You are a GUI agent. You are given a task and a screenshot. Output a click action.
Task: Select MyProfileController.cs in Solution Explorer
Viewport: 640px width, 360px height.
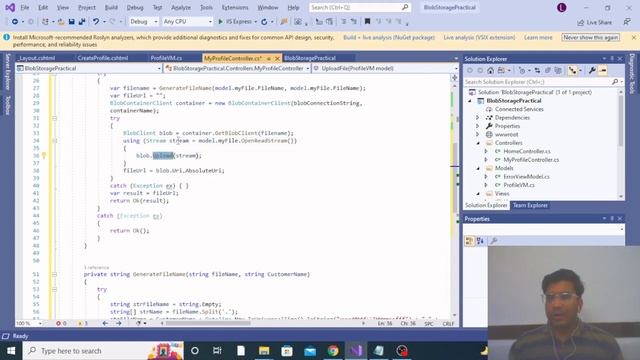pos(531,160)
